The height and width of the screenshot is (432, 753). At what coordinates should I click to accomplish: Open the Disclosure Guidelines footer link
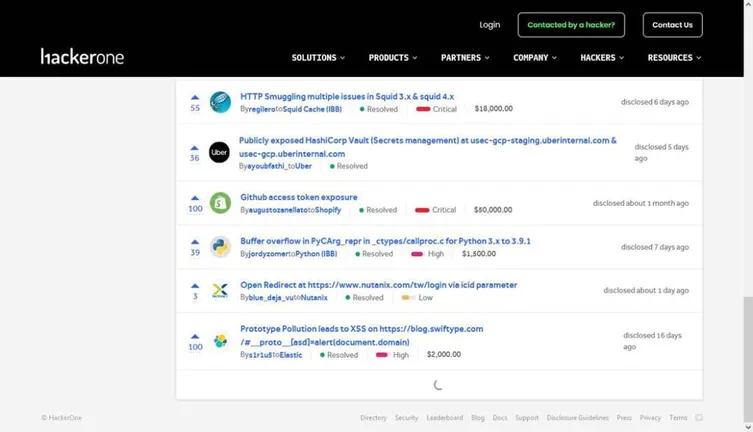577,418
